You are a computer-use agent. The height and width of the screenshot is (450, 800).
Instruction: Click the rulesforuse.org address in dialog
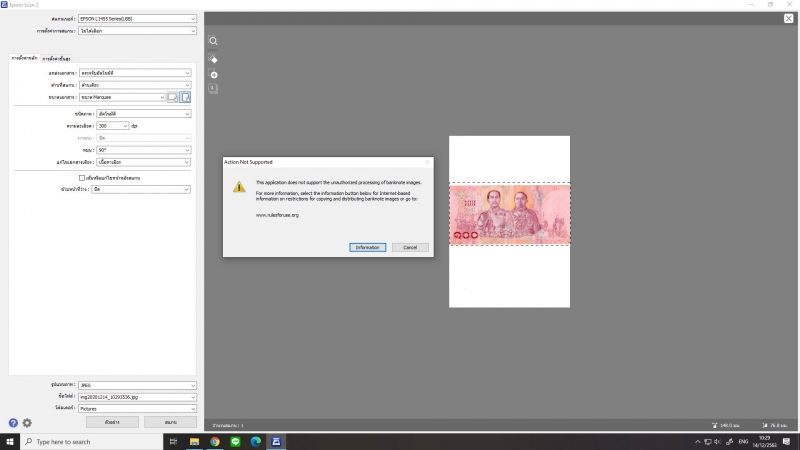[277, 215]
